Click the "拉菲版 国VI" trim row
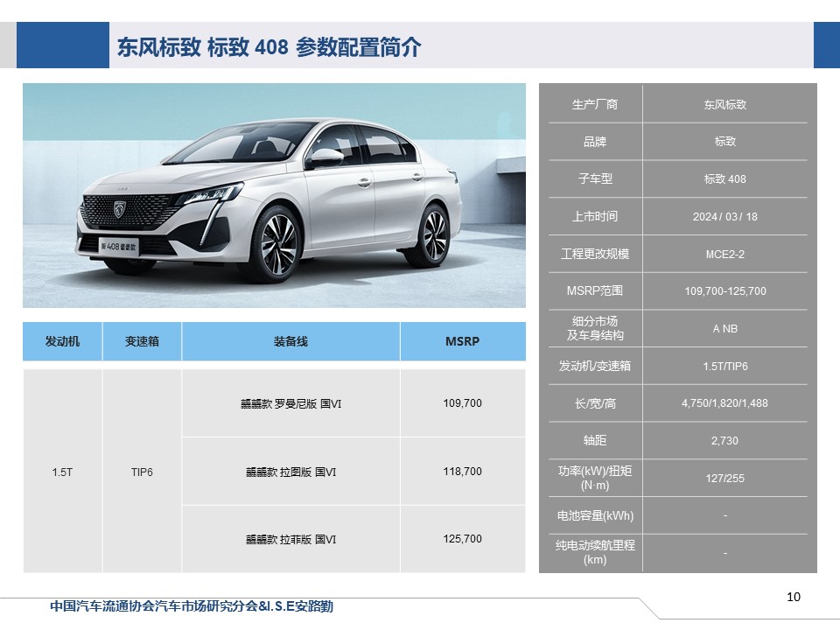The image size is (840, 630). [x=290, y=540]
